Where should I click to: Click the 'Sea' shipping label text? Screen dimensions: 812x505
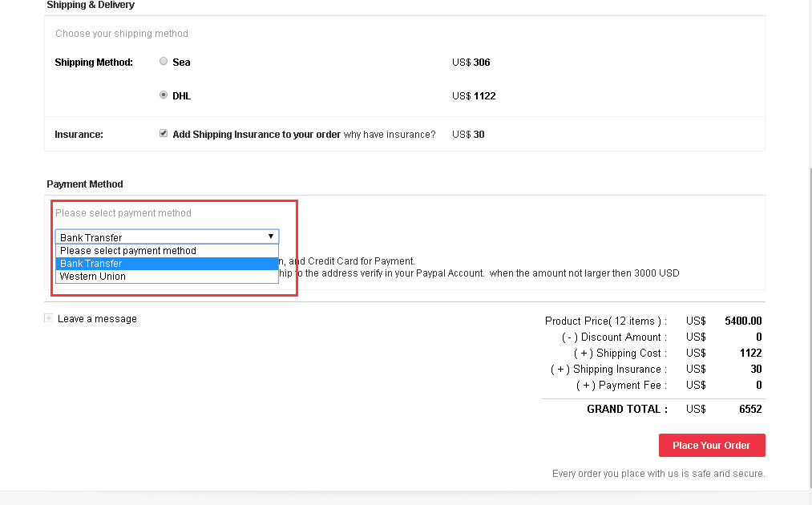point(181,63)
